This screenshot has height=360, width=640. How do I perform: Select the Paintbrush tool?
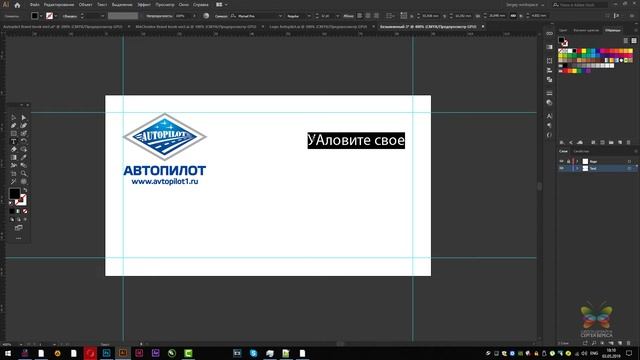click(x=24, y=133)
